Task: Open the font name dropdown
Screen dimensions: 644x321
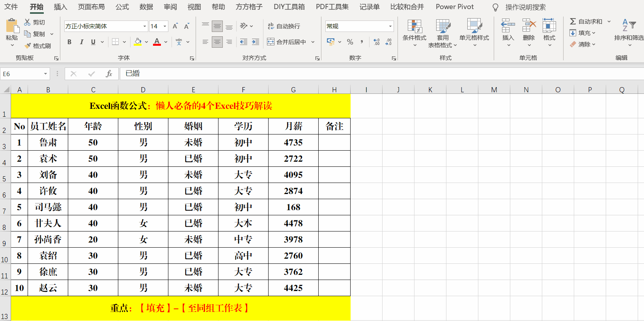Action: coord(145,26)
